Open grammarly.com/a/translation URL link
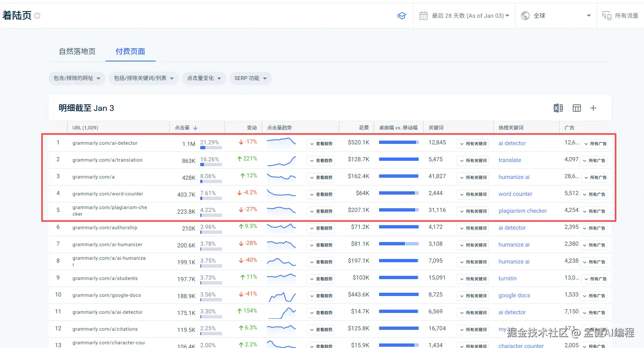The image size is (644, 348). click(x=108, y=160)
